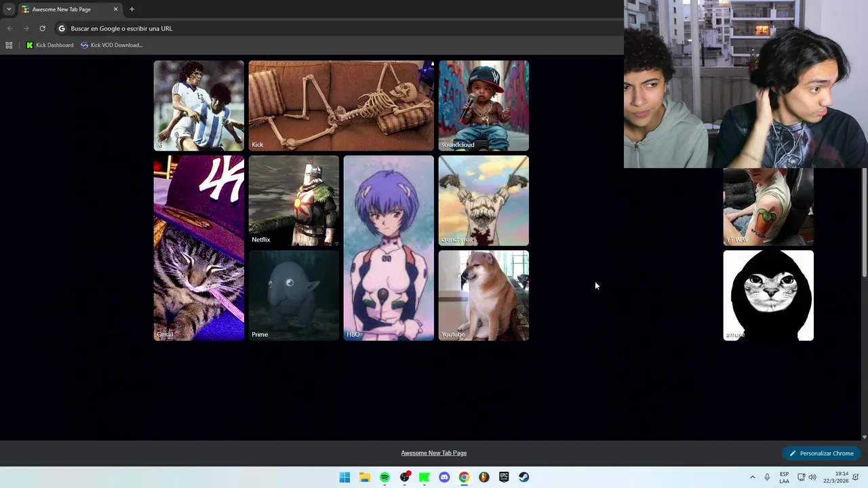Open the HBO anime tile
Screen dimensions: 868x488
pos(389,248)
